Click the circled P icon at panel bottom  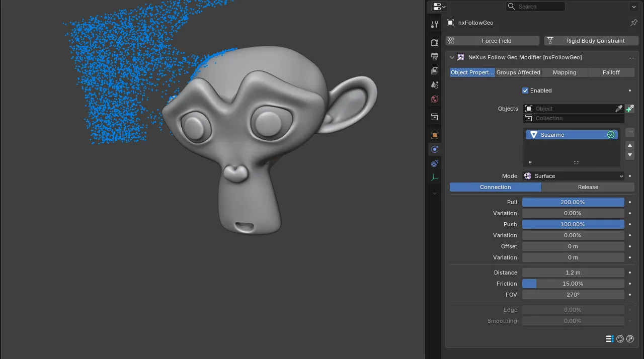click(630, 339)
